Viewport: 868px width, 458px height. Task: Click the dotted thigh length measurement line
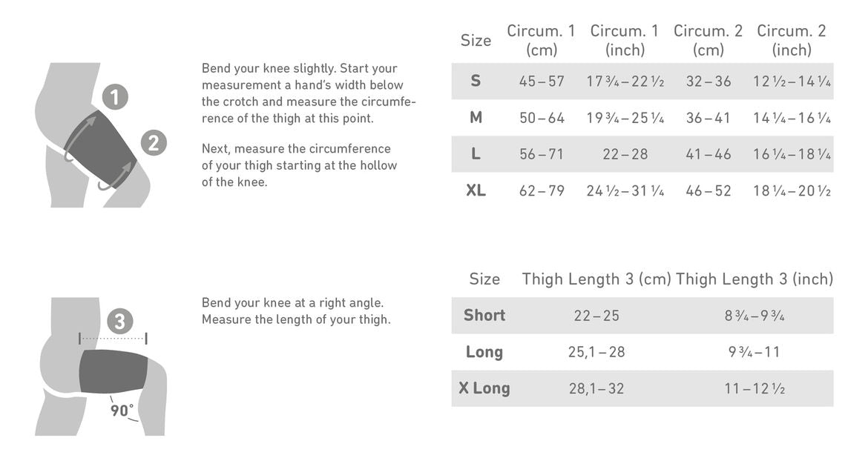tap(113, 339)
